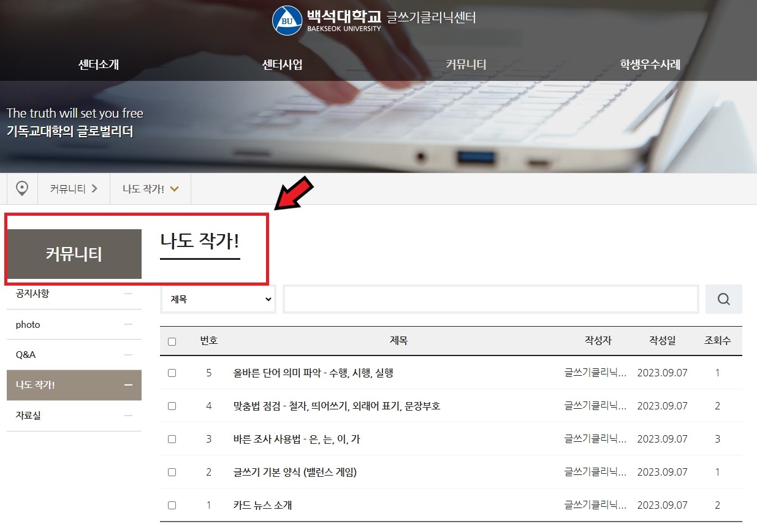This screenshot has width=757, height=532.
Task: Open post 올바른 단어 의미 파악 - 수행, 시행, 실행
Action: tap(313, 373)
